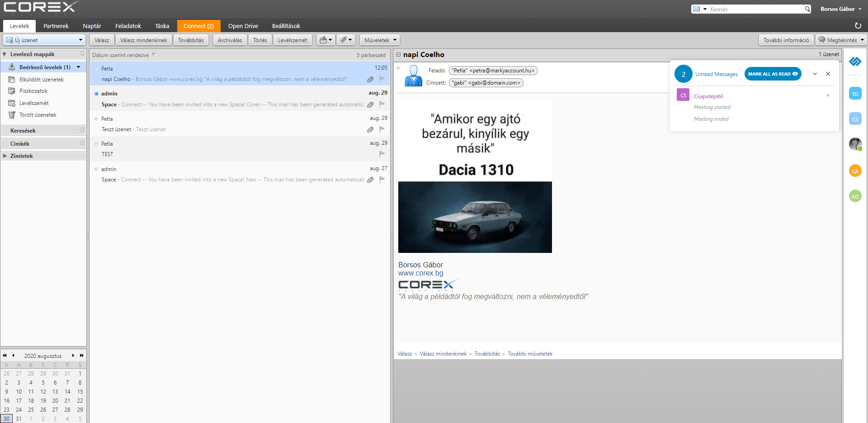Click the Archiválás button

pyautogui.click(x=230, y=40)
